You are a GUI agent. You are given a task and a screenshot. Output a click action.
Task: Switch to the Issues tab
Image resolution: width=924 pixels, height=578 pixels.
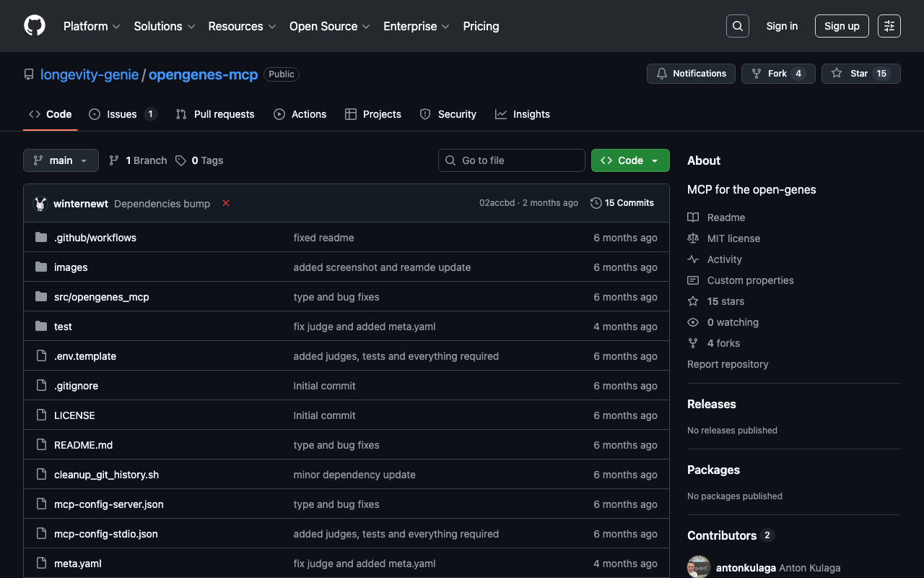point(122,114)
